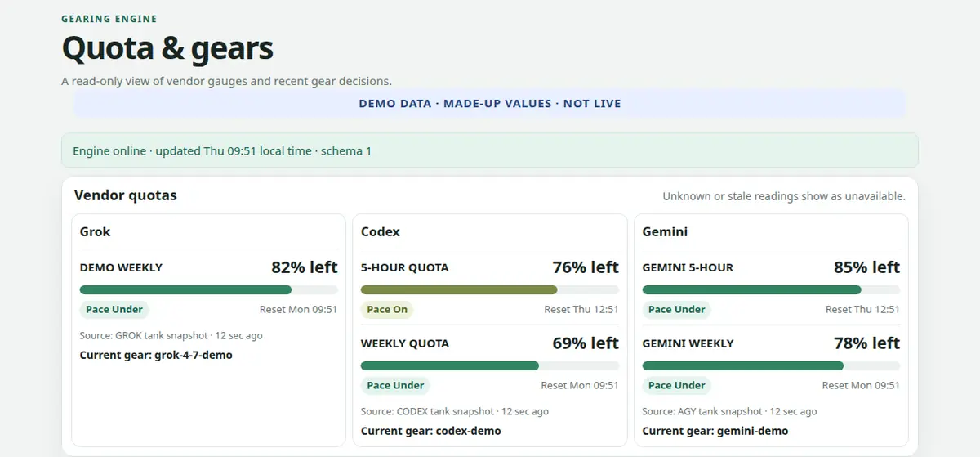The width and height of the screenshot is (980, 457).
Task: Click the 85% left value
Action: pos(866,267)
